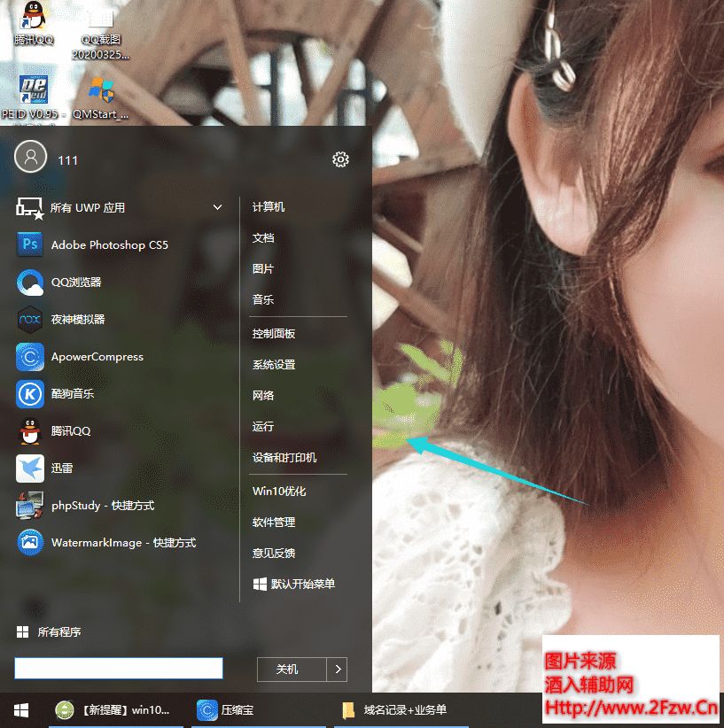The width and height of the screenshot is (724, 728).
Task: Launch WatermarkImage shortcut
Action: tap(122, 543)
